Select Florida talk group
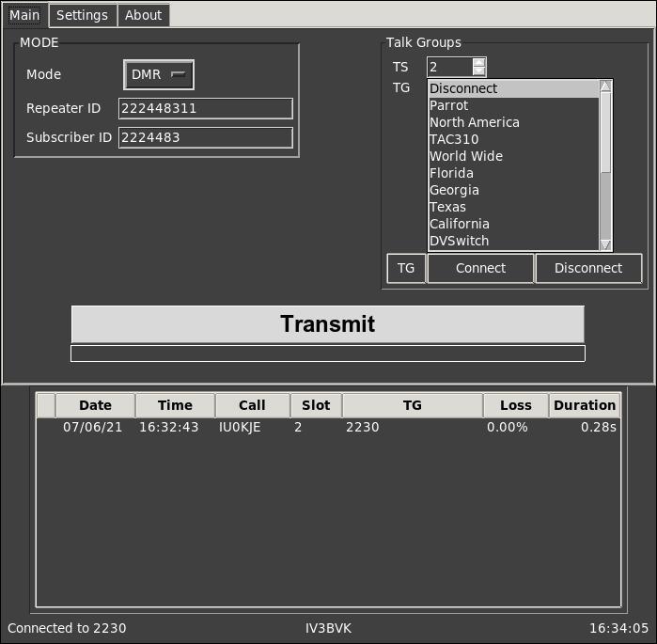 [514, 173]
